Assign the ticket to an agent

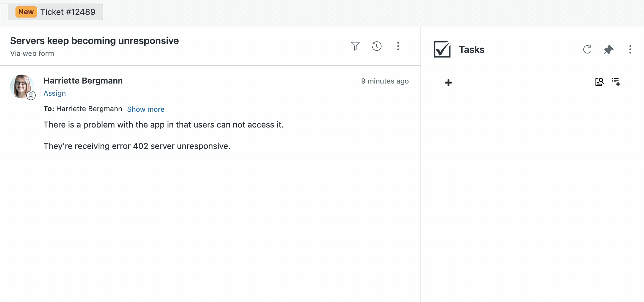pyautogui.click(x=55, y=93)
